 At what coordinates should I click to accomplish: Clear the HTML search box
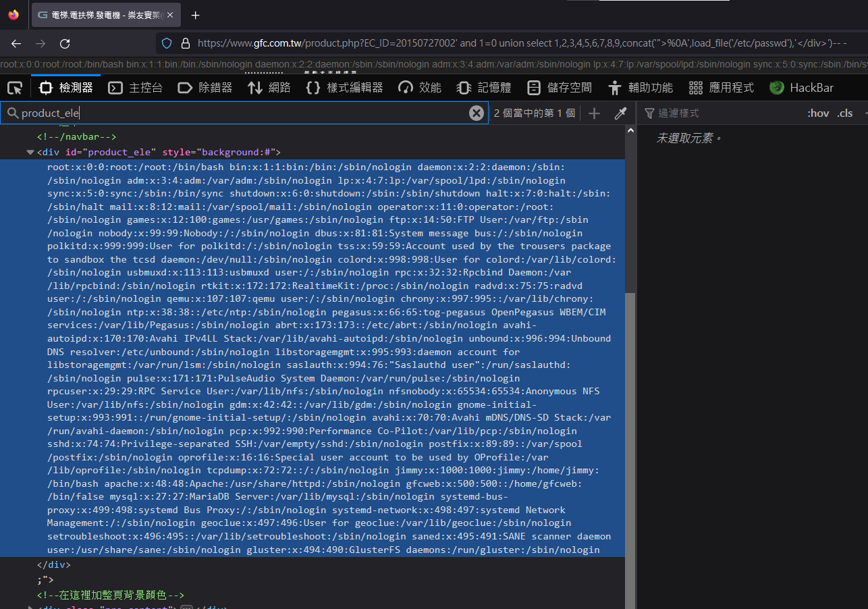click(x=477, y=113)
